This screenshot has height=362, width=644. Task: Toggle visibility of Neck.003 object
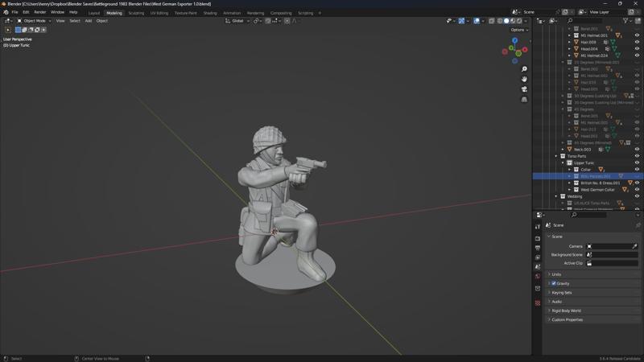coord(637,149)
